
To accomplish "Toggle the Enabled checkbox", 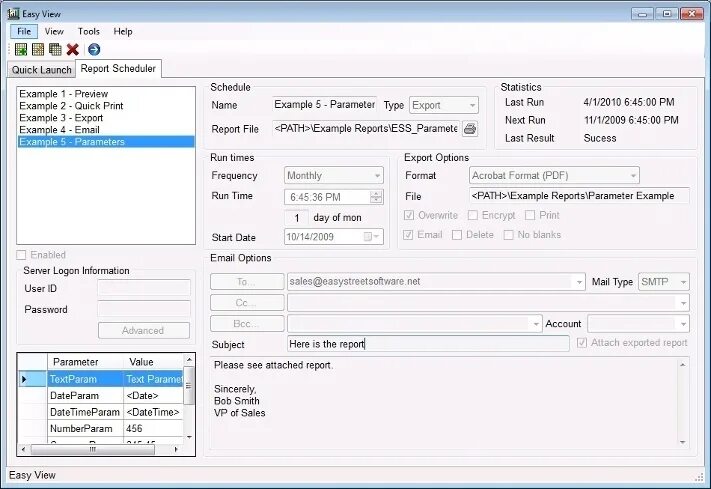I will pyautogui.click(x=21, y=255).
